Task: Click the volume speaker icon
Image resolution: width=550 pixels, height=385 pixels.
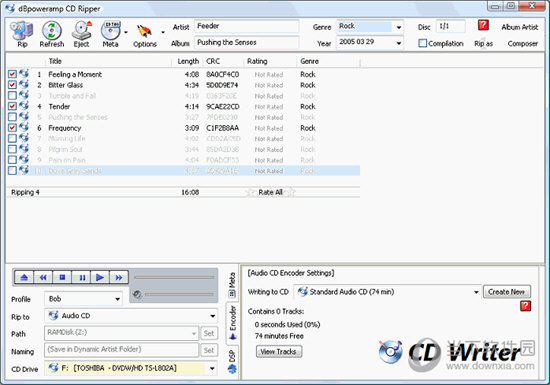Action: pyautogui.click(x=137, y=294)
